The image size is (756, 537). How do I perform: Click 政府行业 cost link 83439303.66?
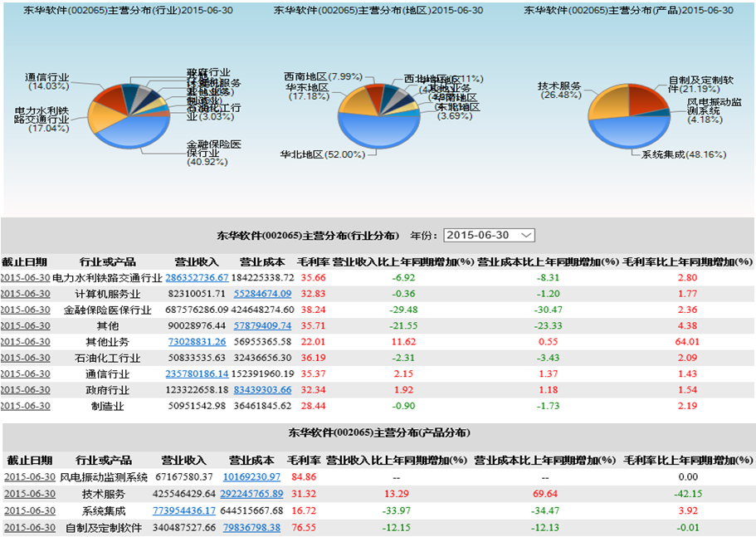(262, 389)
